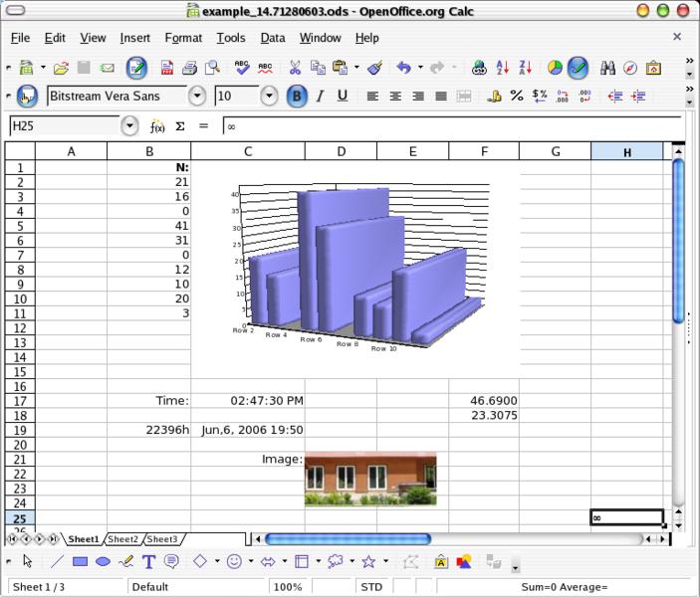
Task: Toggle Bold formatting
Action: click(297, 97)
